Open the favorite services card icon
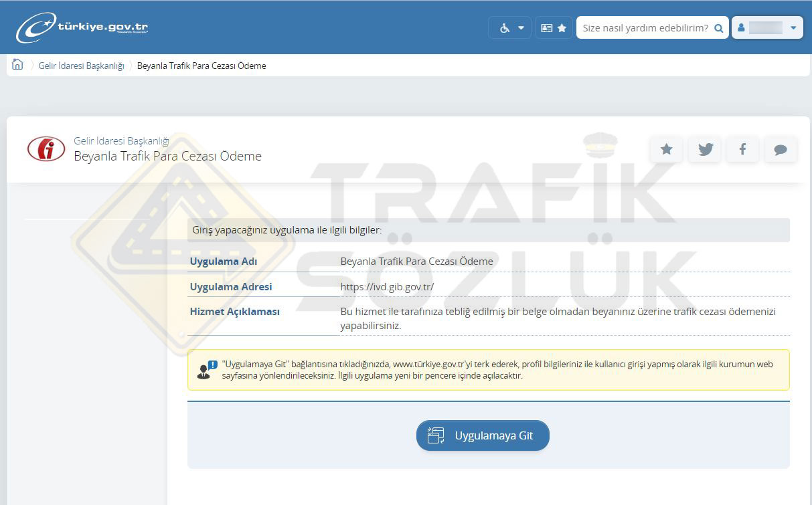Viewport: 812px width, 505px height. [x=554, y=28]
